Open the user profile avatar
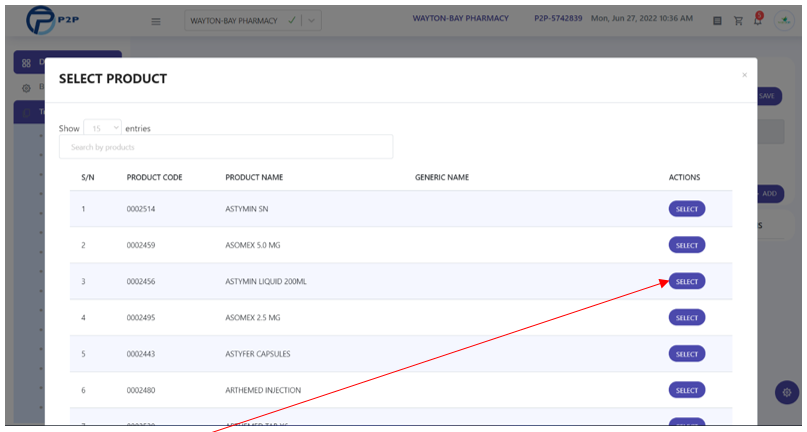This screenshot has width=807, height=432. tap(784, 21)
